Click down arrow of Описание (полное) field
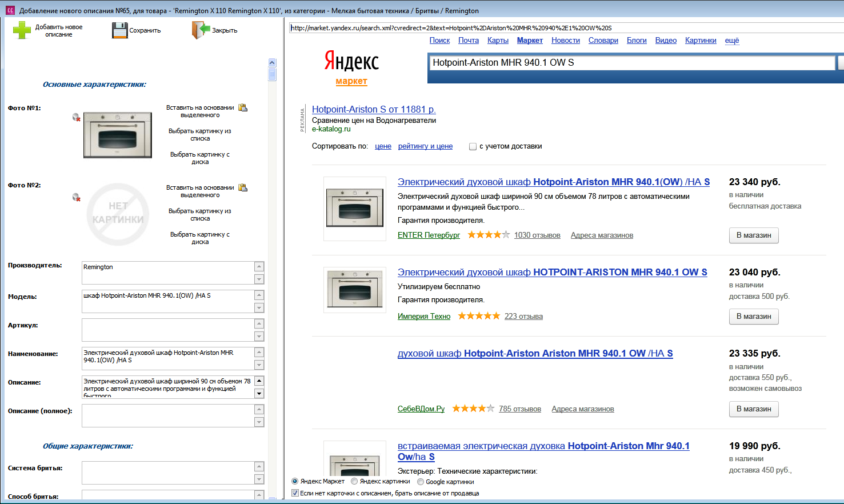 coord(259,422)
